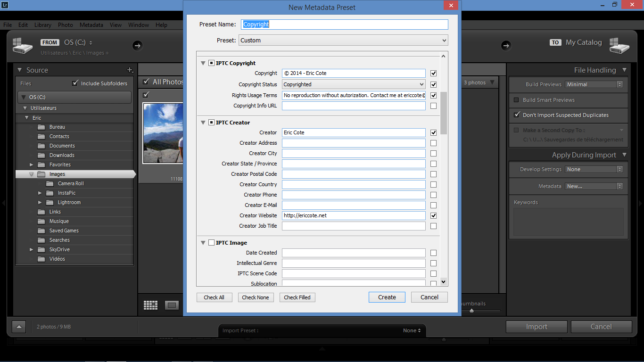This screenshot has width=644, height=362.
Task: Collapse the IPTC Copyright section
Action: click(x=203, y=63)
